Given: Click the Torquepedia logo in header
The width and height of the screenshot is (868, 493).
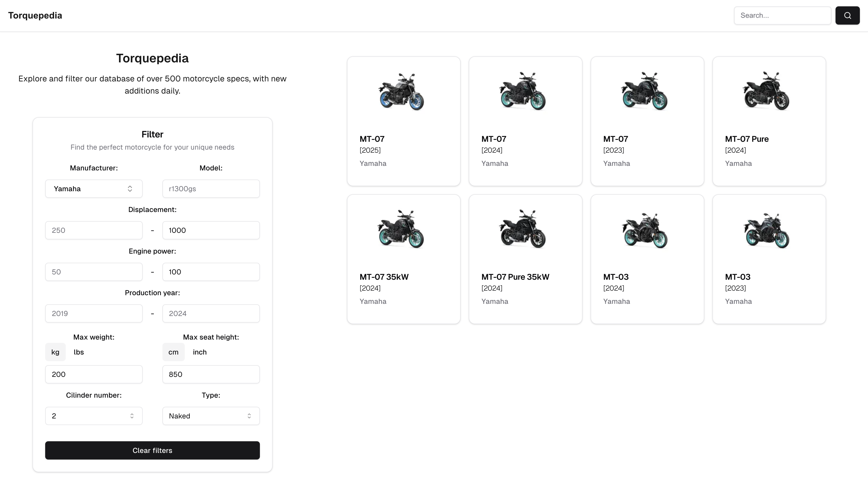Looking at the screenshot, I should [x=35, y=15].
